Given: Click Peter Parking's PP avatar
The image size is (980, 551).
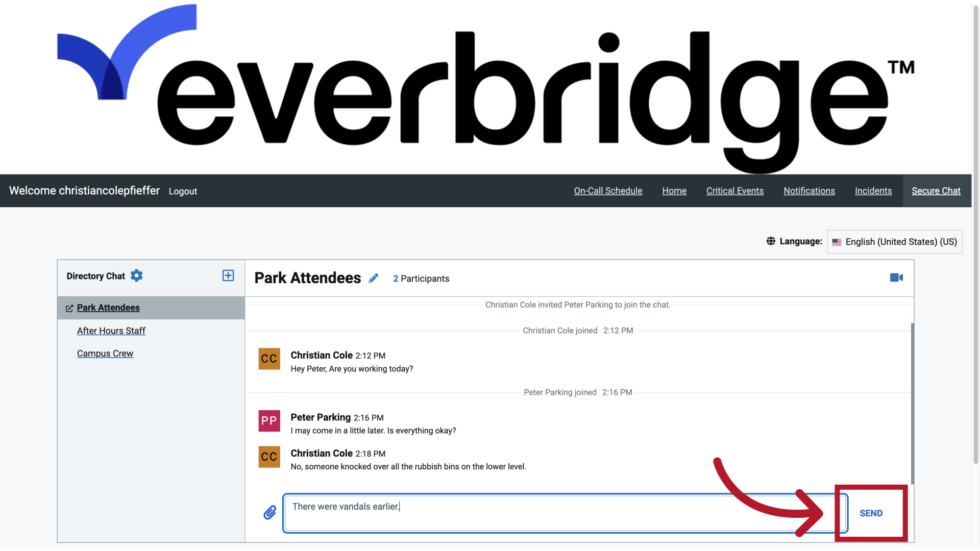Looking at the screenshot, I should (x=269, y=421).
